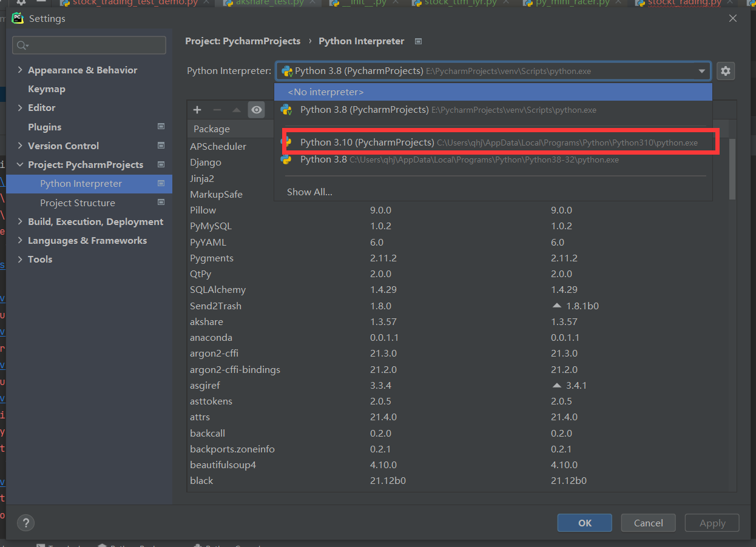The width and height of the screenshot is (756, 547).
Task: Click project-level icon beside Project Structure
Action: [x=161, y=203]
